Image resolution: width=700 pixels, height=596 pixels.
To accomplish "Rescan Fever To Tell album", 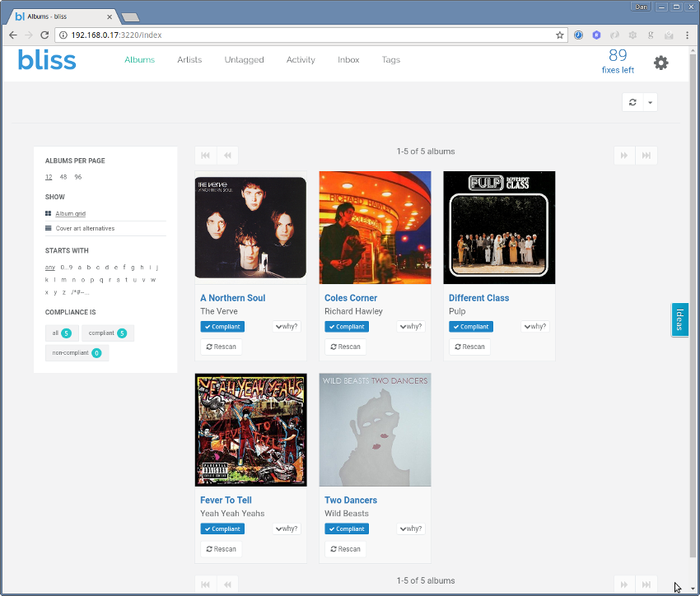I will 221,549.
